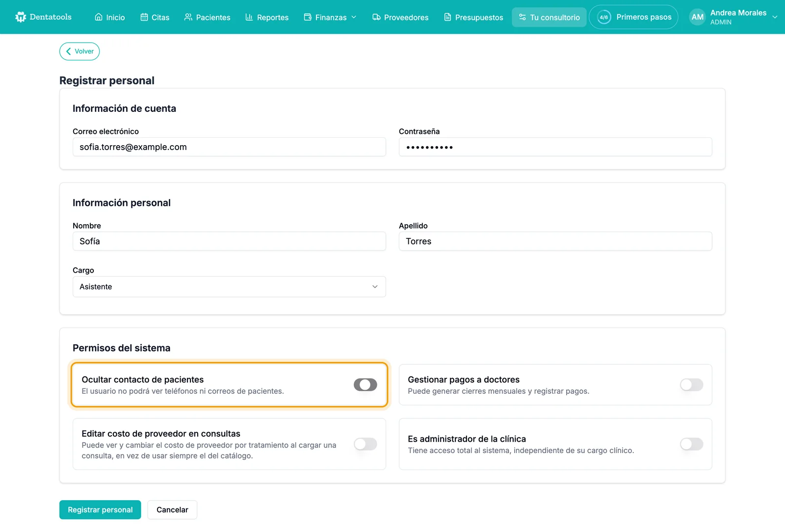Open the Citas menu label

pyautogui.click(x=160, y=17)
